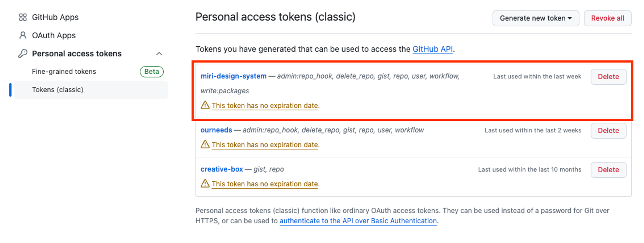Delete the miri-design-system token

click(608, 77)
